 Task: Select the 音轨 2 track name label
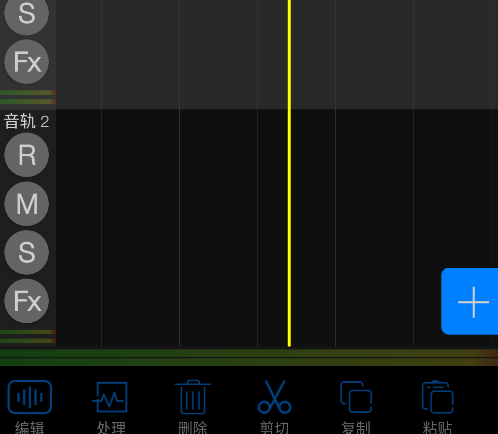pyautogui.click(x=27, y=121)
